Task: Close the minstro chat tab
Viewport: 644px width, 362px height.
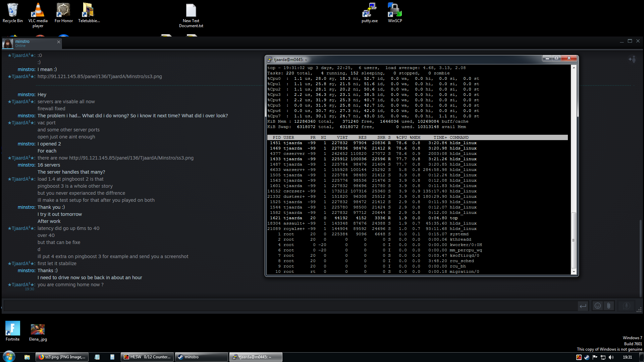Action: (59, 42)
